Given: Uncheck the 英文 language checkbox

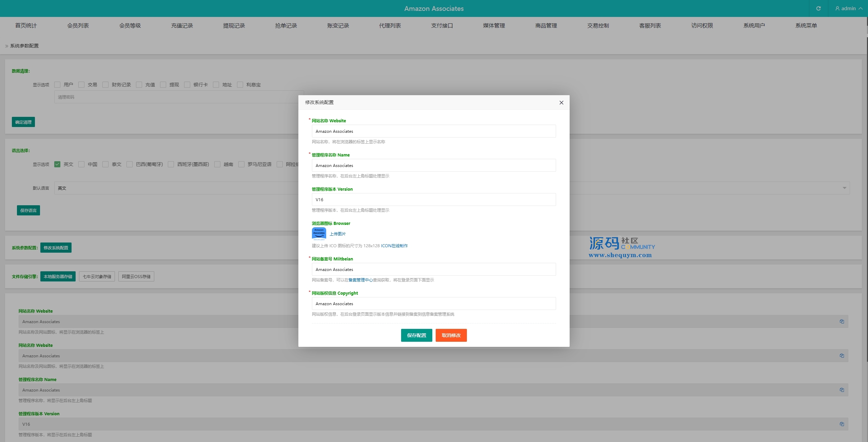Looking at the screenshot, I should (57, 164).
